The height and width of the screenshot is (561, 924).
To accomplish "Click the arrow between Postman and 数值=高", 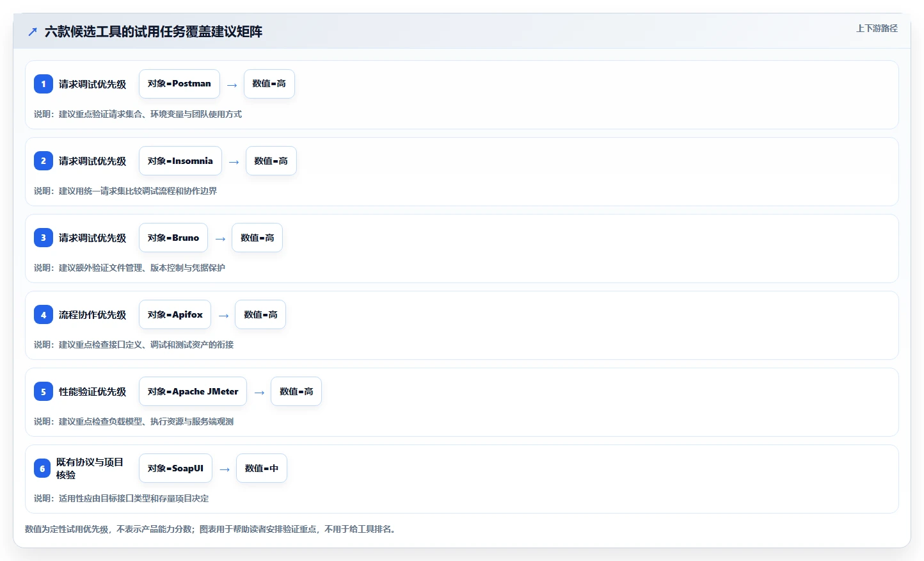I will 232,85.
